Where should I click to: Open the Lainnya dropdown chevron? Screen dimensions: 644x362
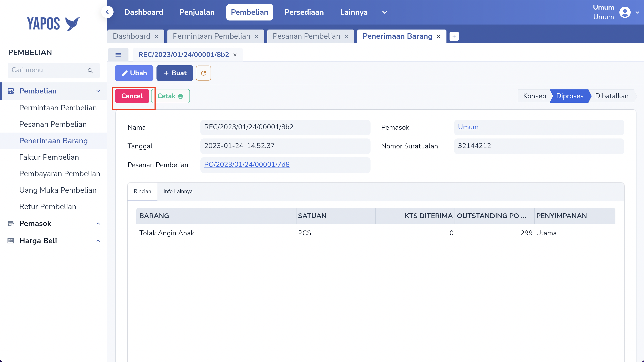385,12
